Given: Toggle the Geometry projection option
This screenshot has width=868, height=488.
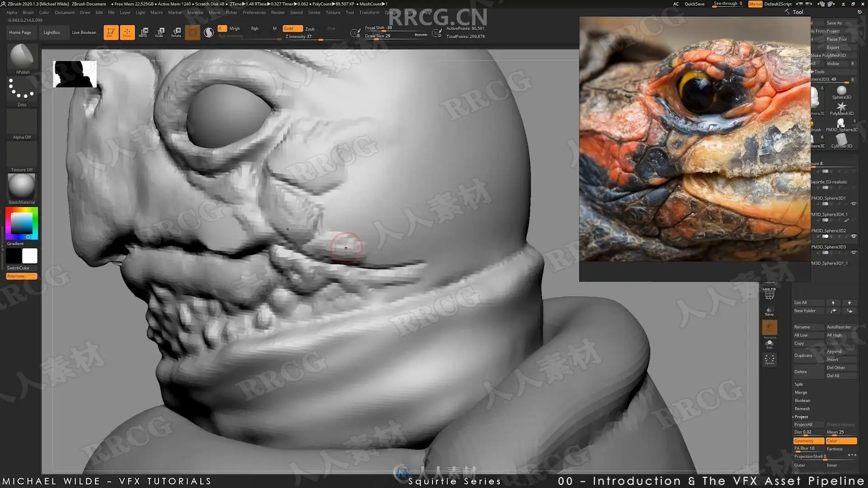Looking at the screenshot, I should coord(808,441).
